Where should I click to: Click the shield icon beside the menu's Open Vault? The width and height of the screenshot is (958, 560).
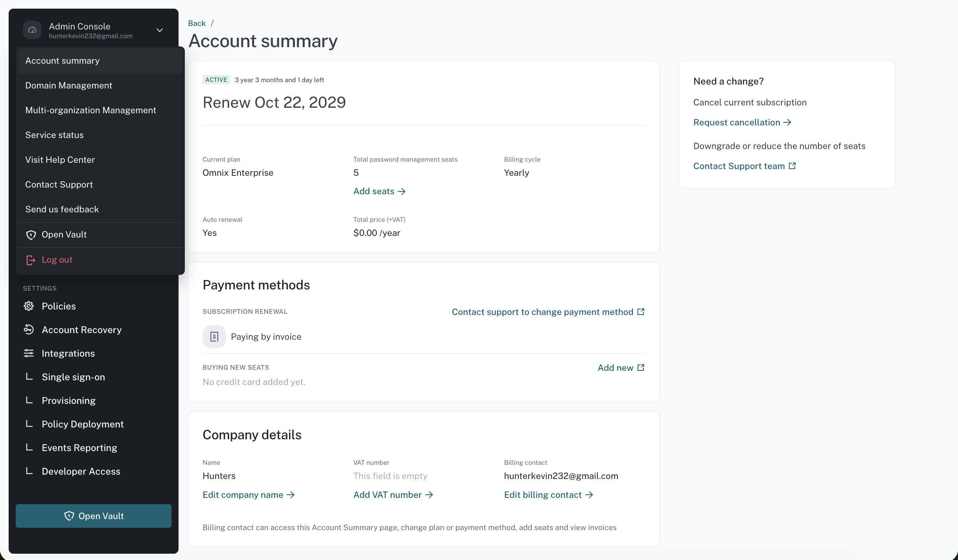pos(31,235)
